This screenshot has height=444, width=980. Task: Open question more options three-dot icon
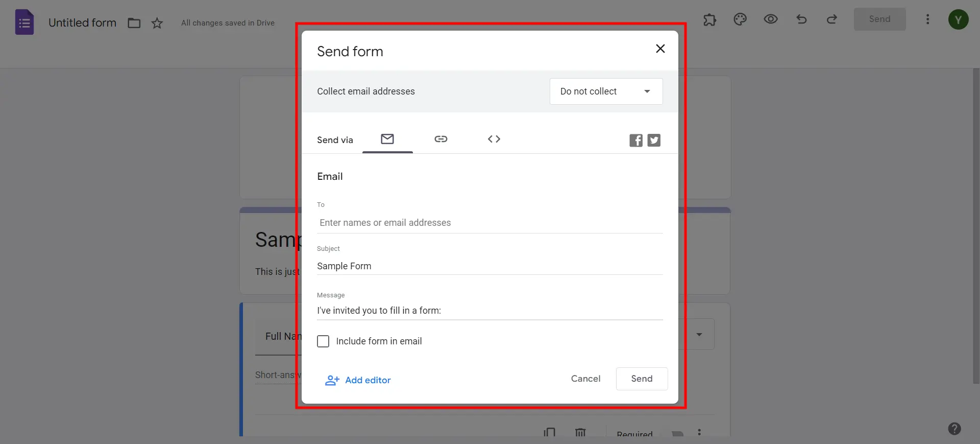click(x=699, y=433)
